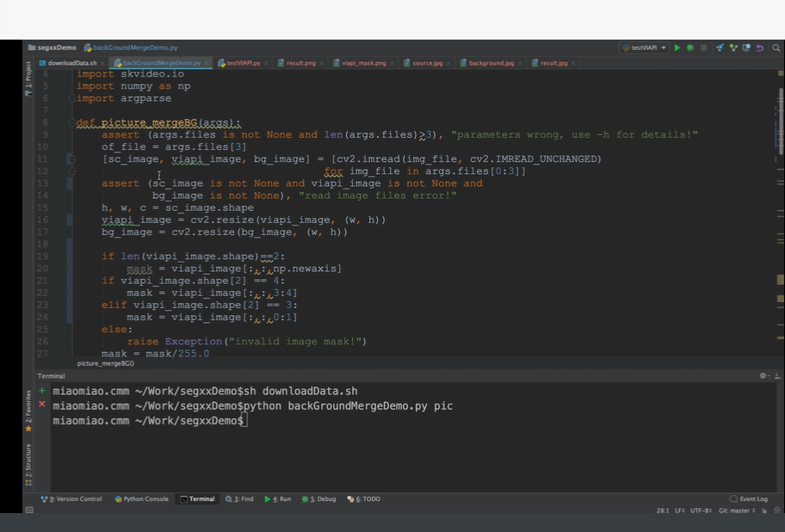
Task: Commit changes with the green VCS icon
Action: pos(733,47)
